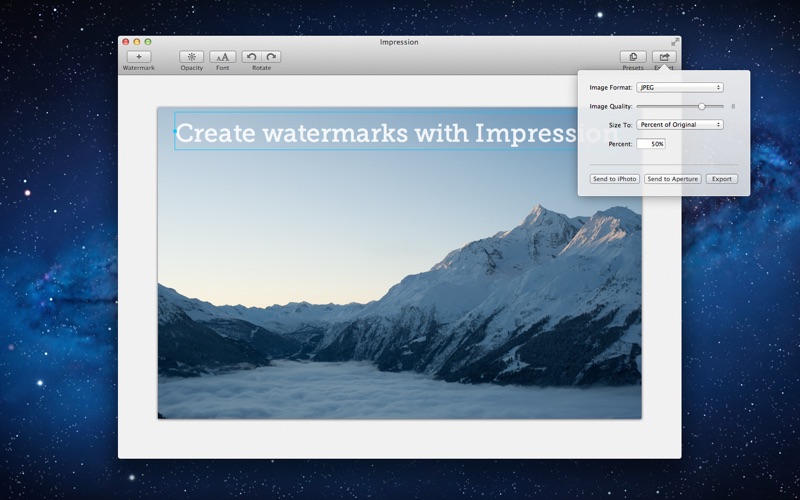This screenshot has width=800, height=500.
Task: Minimize the Impression window
Action: tap(137, 42)
